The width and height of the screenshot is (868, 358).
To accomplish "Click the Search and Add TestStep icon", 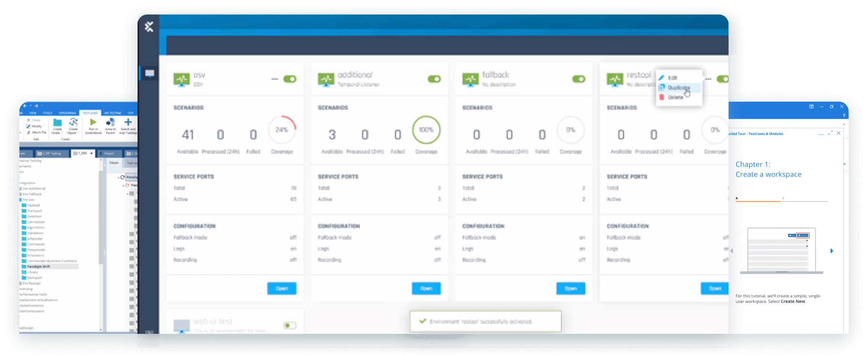I will pos(128,122).
